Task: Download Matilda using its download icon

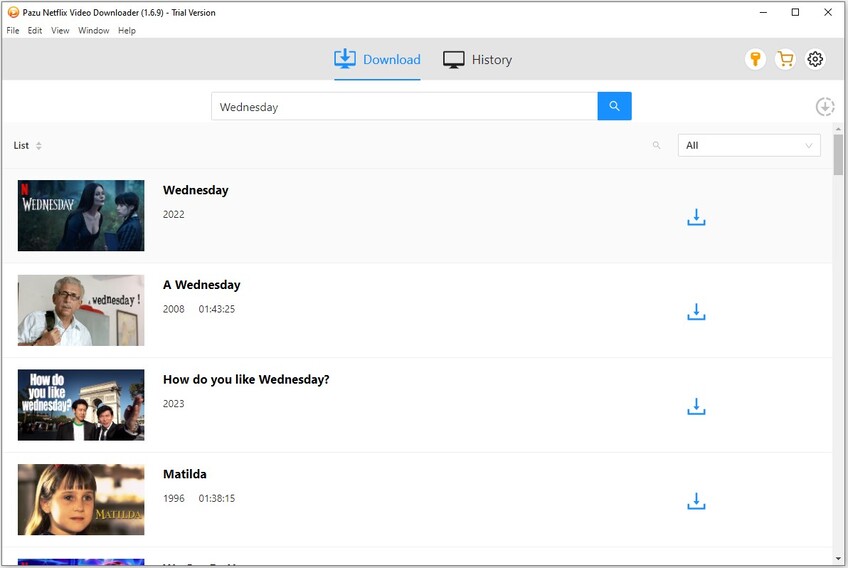Action: pos(696,501)
